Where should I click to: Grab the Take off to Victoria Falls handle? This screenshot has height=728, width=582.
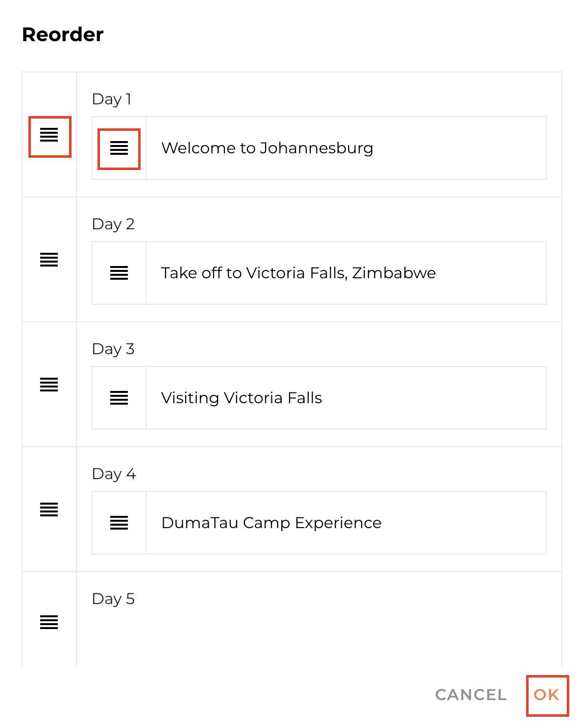click(x=119, y=273)
